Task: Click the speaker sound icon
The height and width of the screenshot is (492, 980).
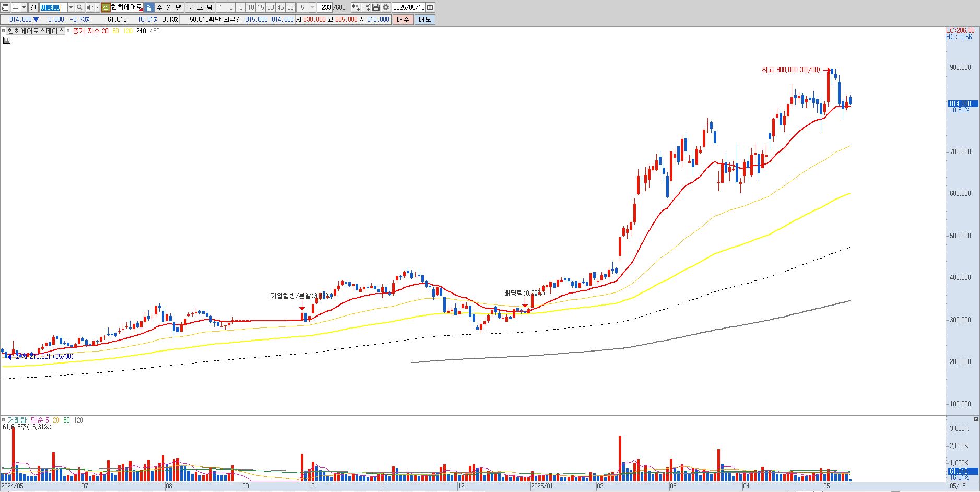Action: click(x=90, y=7)
